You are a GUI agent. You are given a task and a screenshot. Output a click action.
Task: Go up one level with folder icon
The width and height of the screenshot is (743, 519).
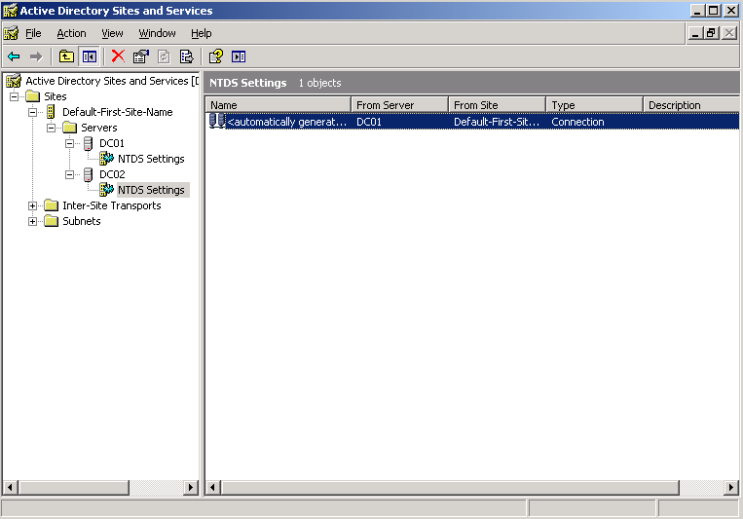click(66, 57)
